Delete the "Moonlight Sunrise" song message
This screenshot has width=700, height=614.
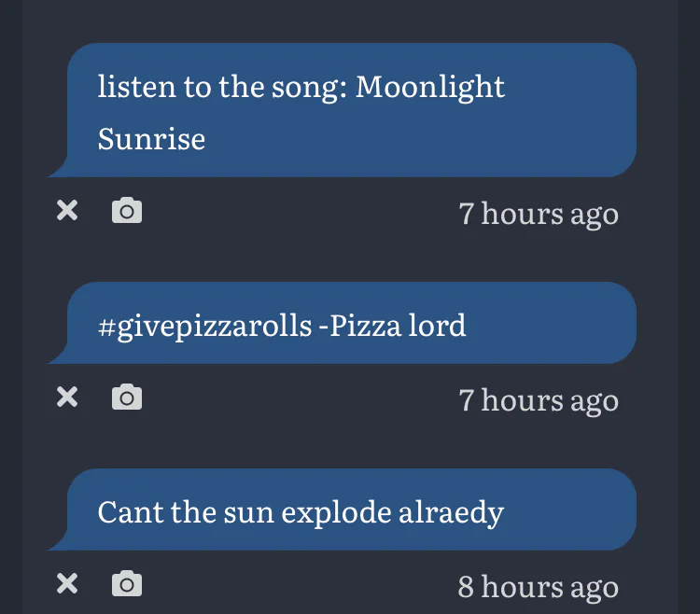coord(67,211)
